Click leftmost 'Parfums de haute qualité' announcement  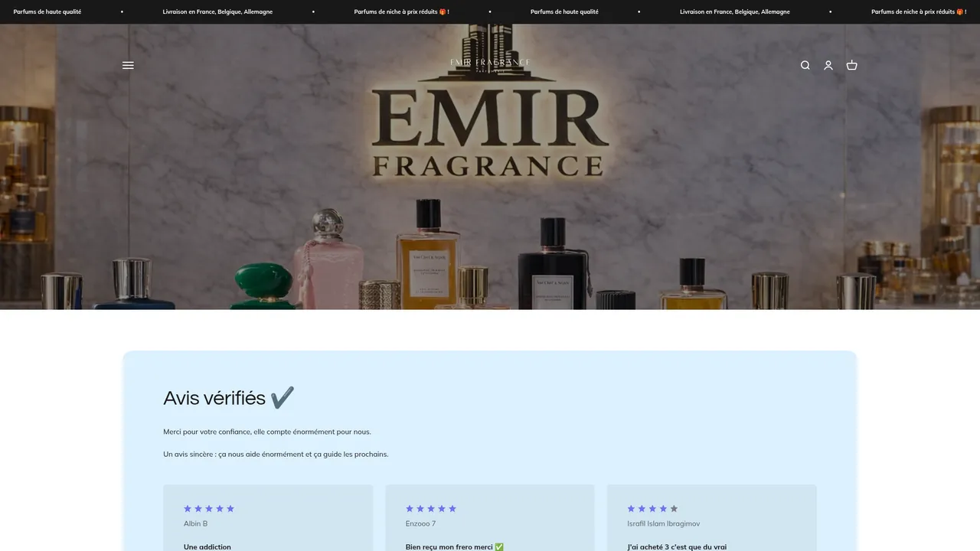click(47, 11)
